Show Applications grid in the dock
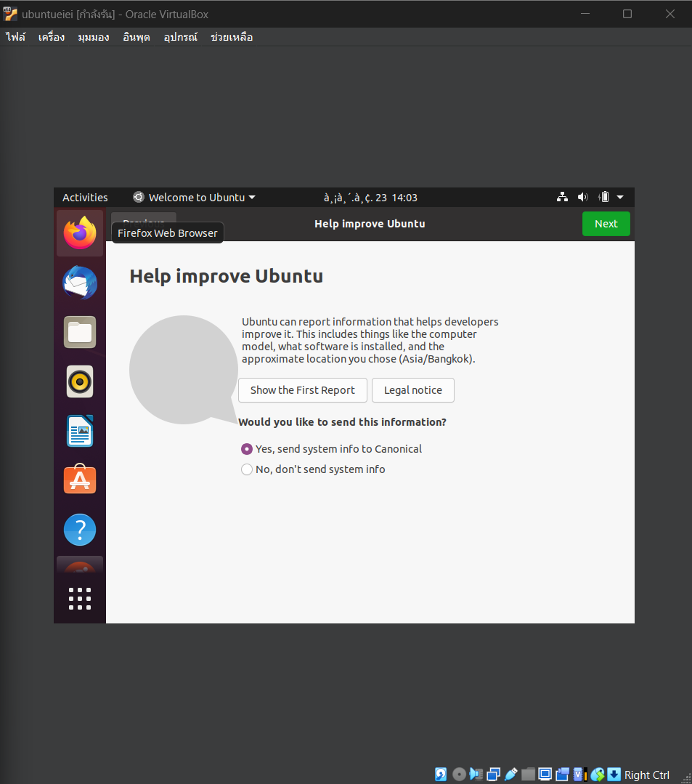Image resolution: width=692 pixels, height=784 pixels. (x=80, y=599)
